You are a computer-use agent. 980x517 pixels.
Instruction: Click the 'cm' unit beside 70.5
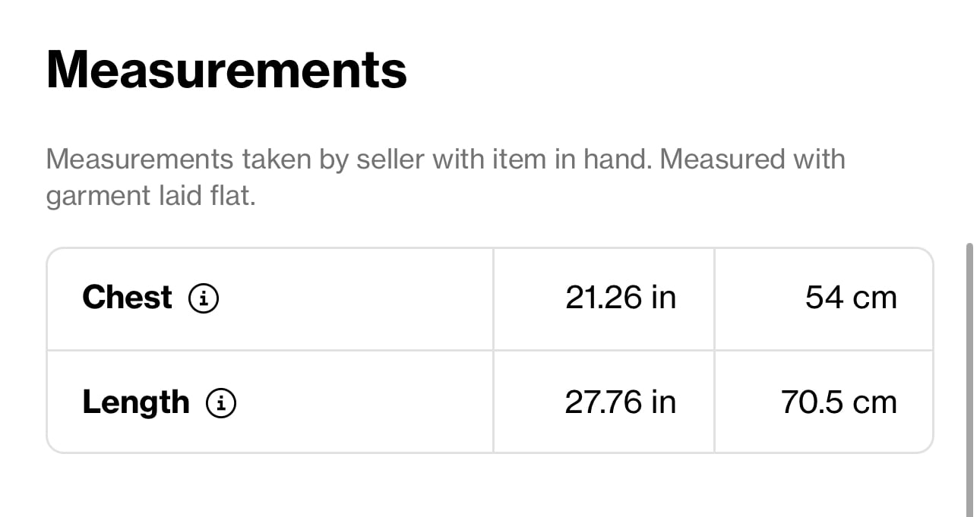pos(875,404)
